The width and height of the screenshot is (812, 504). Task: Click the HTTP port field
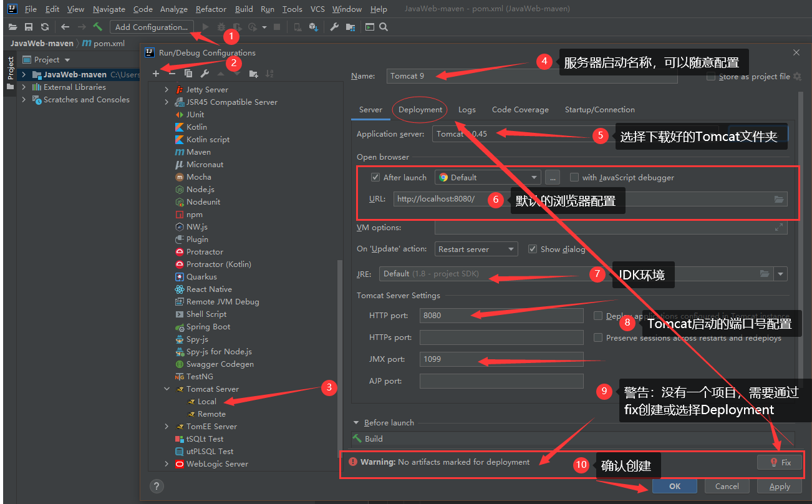501,316
